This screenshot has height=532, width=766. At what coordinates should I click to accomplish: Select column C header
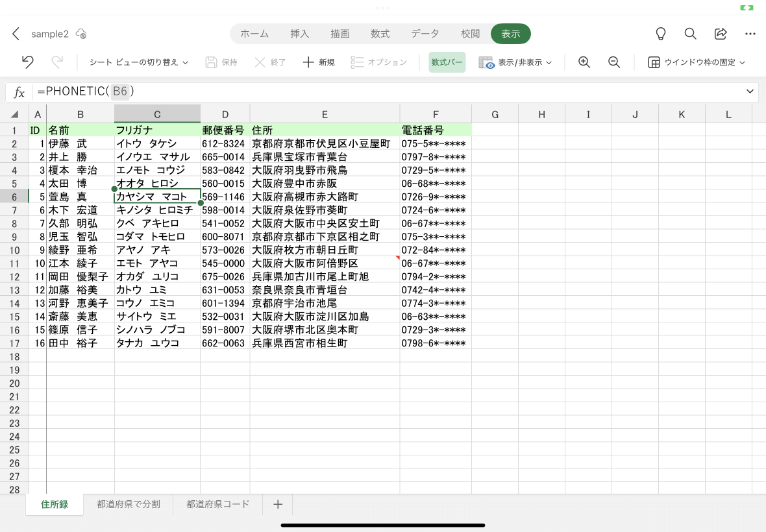click(x=157, y=114)
